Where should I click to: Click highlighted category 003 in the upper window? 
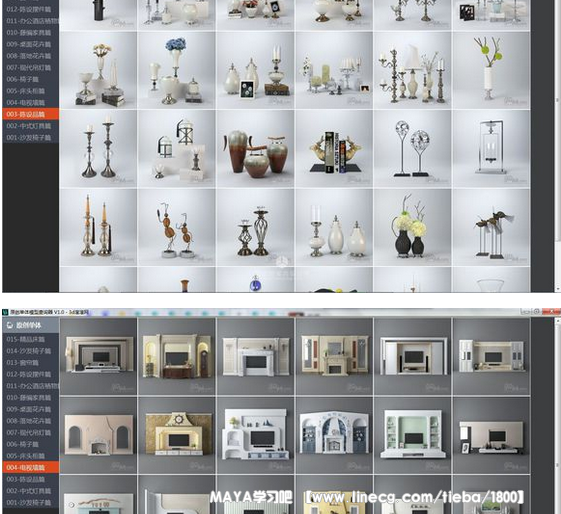tap(31, 114)
